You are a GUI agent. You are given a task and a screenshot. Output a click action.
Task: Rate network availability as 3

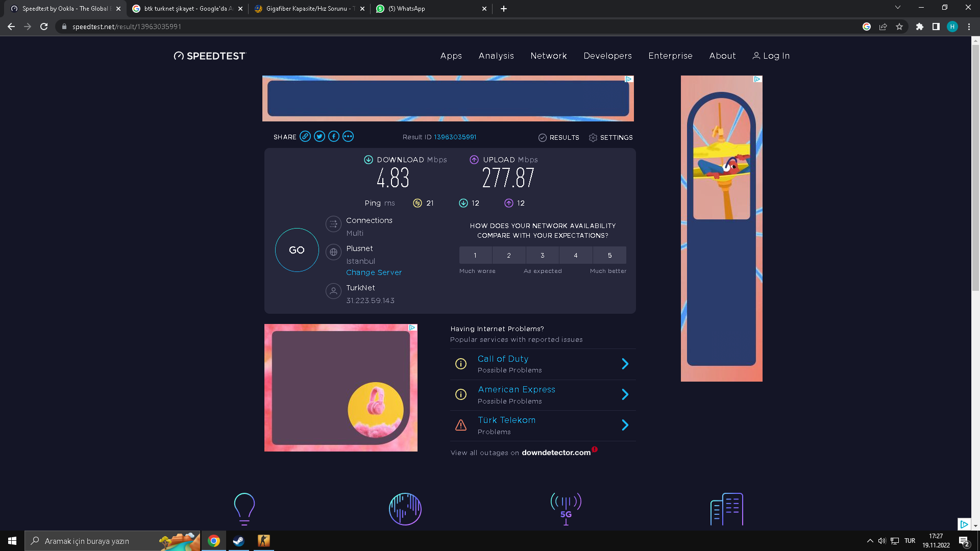point(543,255)
